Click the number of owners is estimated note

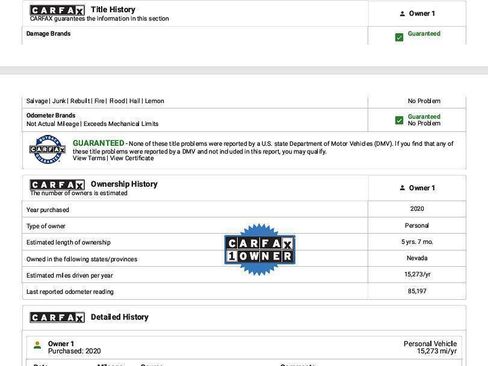79,193
